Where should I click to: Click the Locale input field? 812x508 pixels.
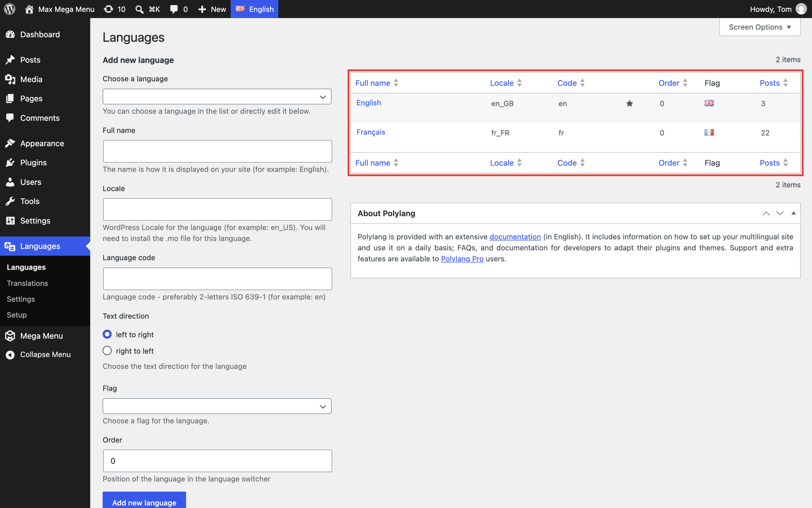pos(217,209)
